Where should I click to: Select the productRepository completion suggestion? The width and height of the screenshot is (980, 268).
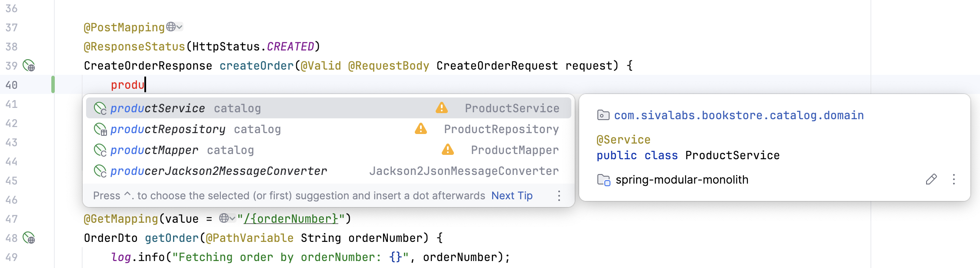coord(167,129)
